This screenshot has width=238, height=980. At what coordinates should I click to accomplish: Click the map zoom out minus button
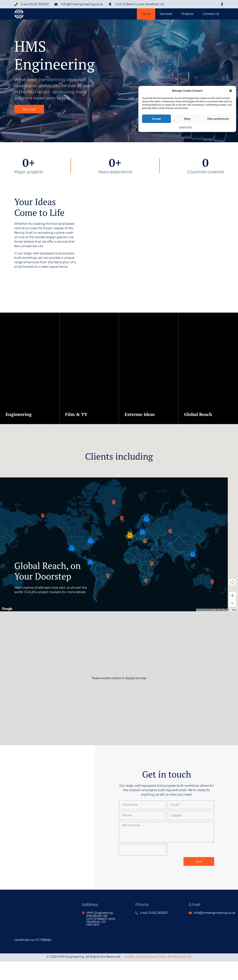coord(232,603)
